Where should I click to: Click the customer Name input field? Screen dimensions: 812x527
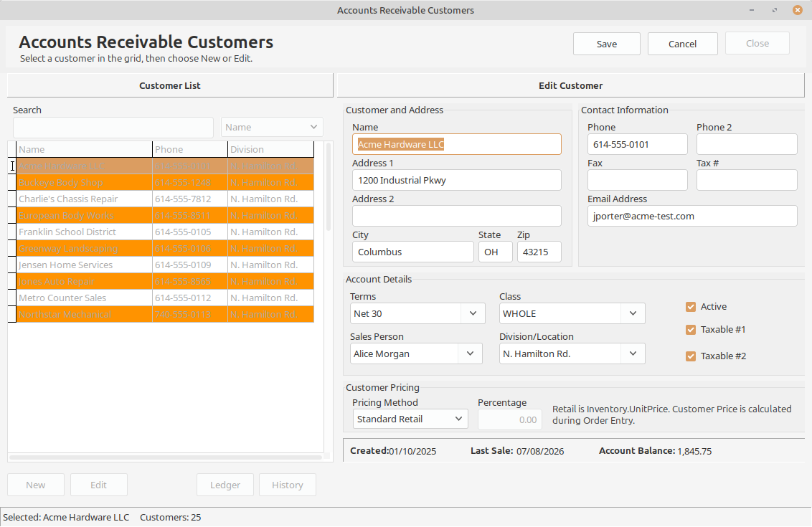click(457, 144)
